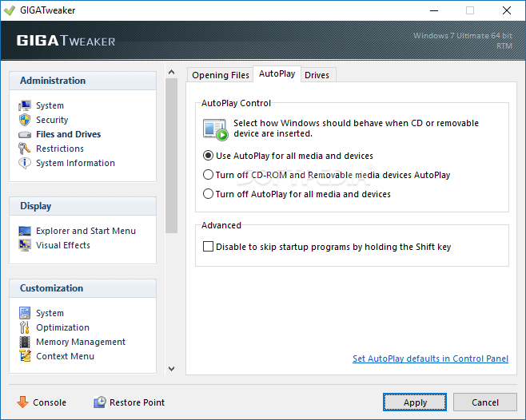526x420 pixels.
Task: Open the Memory Management label
Action: pos(81,342)
